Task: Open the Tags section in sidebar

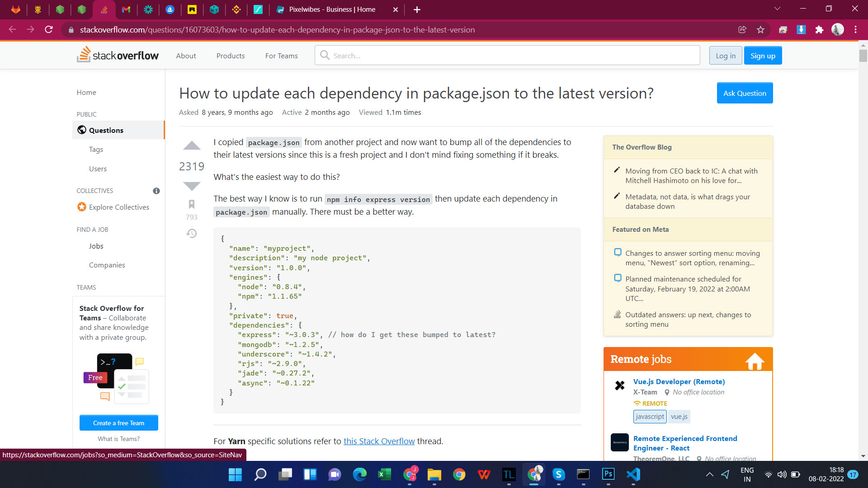Action: click(x=96, y=150)
